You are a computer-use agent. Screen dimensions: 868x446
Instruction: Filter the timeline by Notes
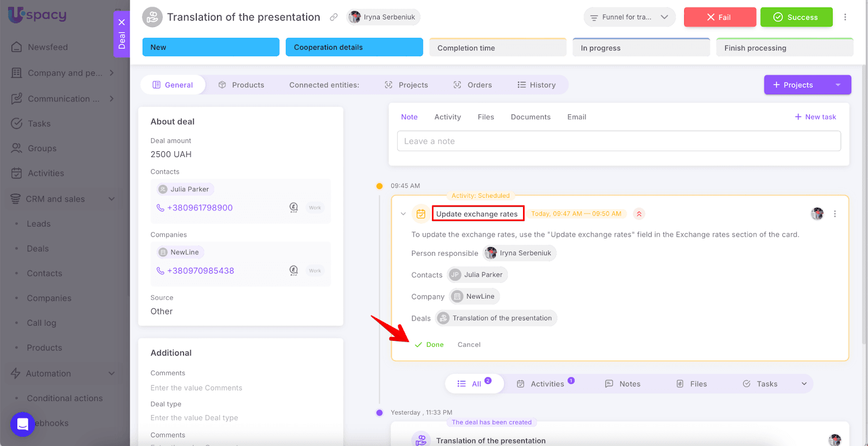tap(623, 384)
